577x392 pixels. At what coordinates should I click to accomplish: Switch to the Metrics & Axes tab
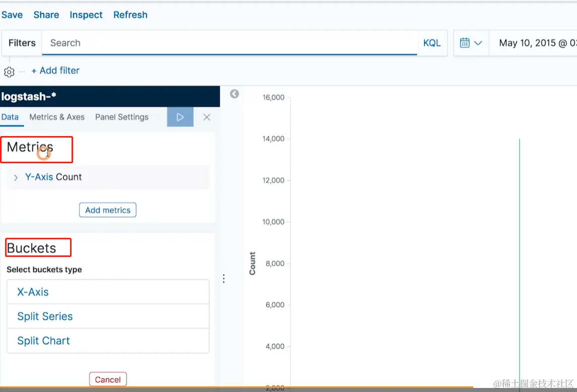point(57,117)
